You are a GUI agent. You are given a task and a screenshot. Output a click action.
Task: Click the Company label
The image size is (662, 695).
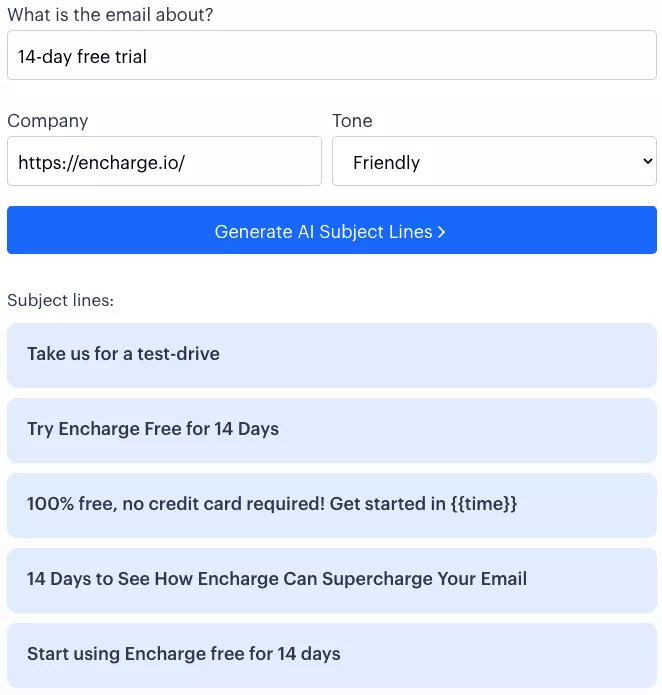tap(48, 121)
